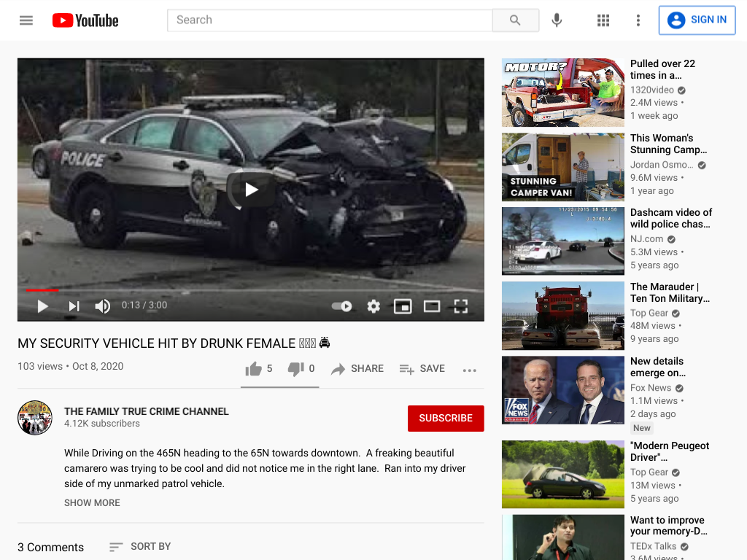The height and width of the screenshot is (560, 747).
Task: Play the video with center play button
Action: click(251, 190)
